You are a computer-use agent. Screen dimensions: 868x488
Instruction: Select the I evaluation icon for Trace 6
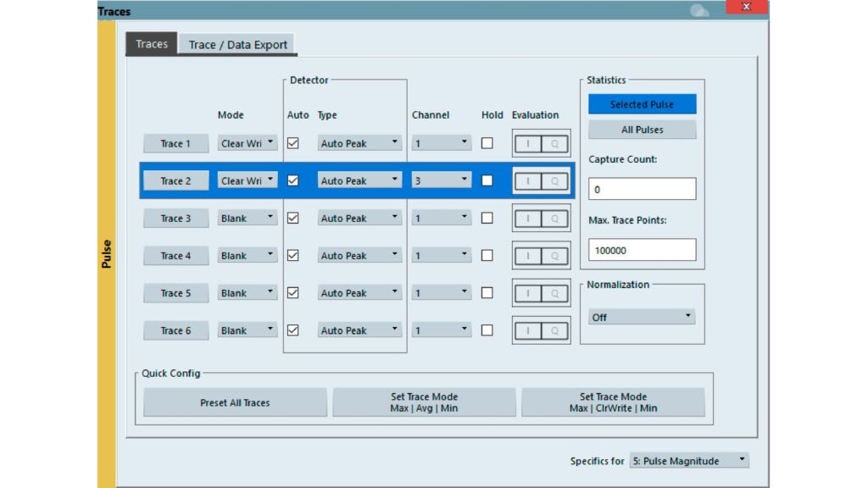point(529,330)
